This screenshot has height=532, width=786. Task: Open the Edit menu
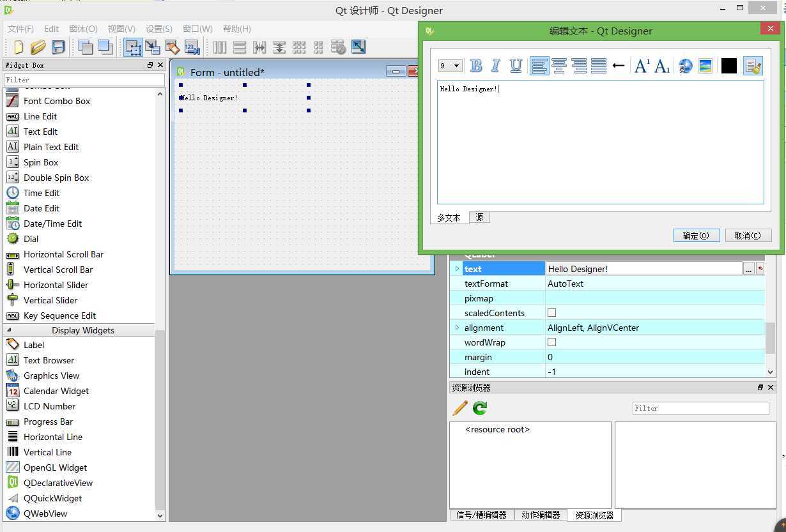click(x=51, y=29)
